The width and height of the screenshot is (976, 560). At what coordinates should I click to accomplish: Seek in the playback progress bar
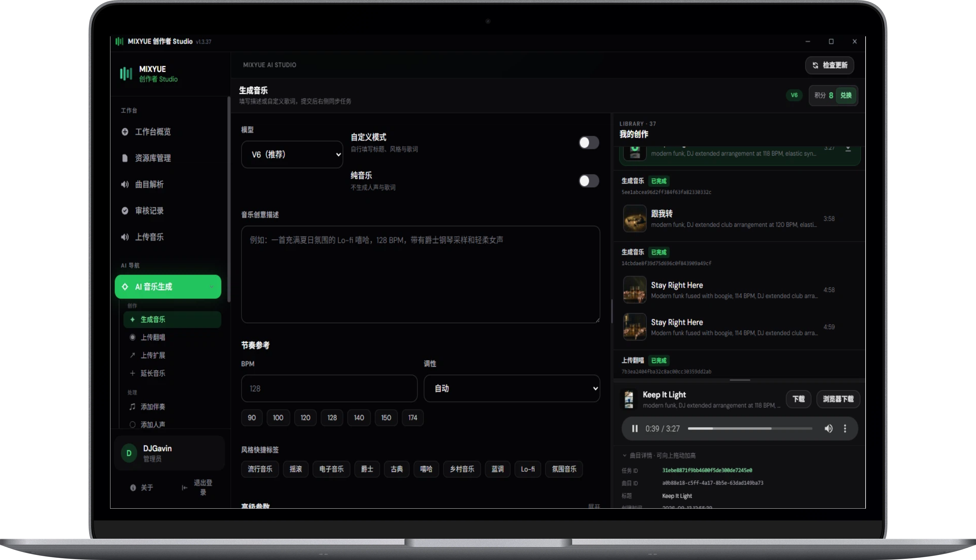tap(750, 428)
